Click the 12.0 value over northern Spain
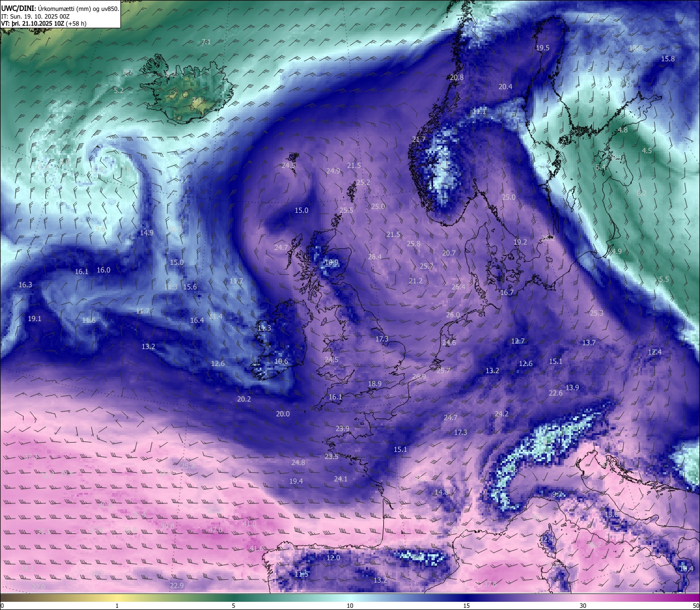Screen dimensions: 700x610 pyautogui.click(x=333, y=557)
